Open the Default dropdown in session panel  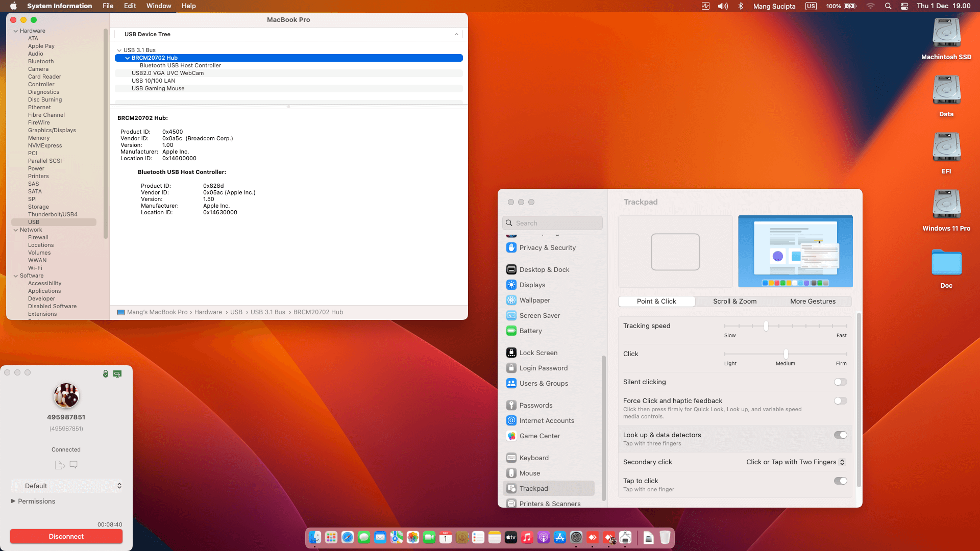click(66, 486)
